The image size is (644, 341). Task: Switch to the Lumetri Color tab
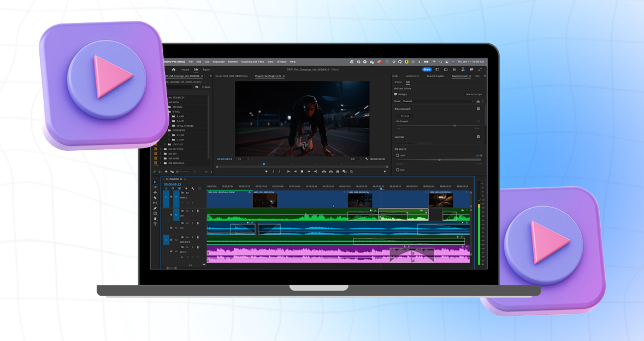412,76
